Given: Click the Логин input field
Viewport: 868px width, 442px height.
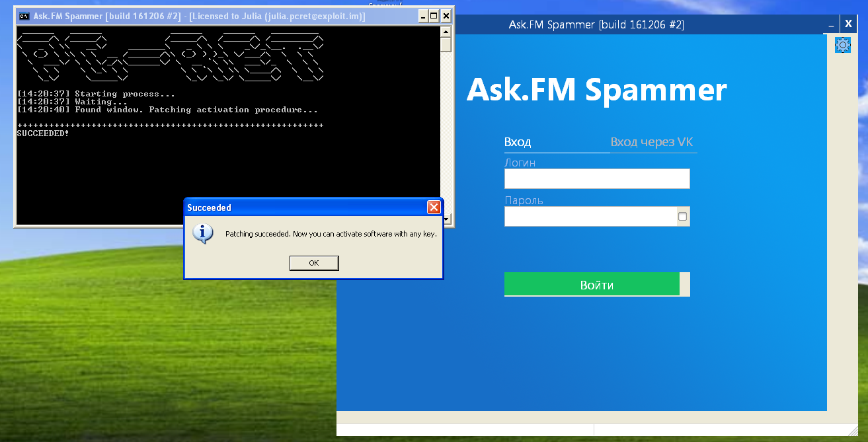Looking at the screenshot, I should pos(597,178).
